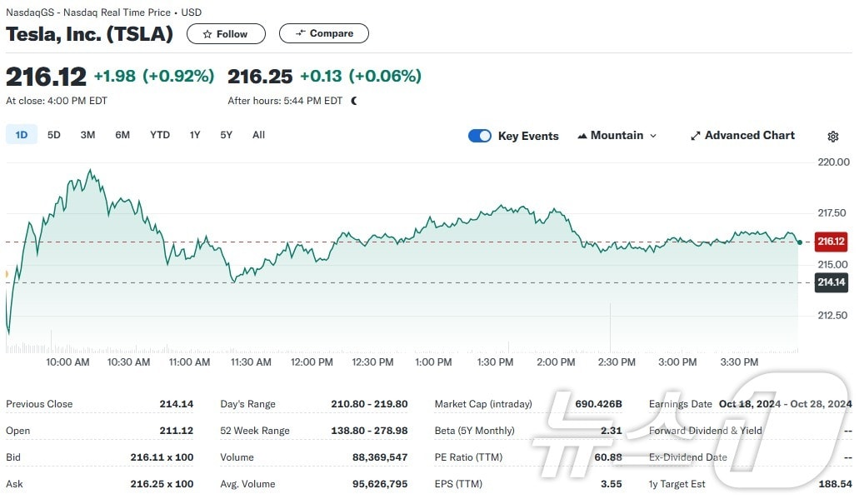Toggle Key Events off
This screenshot has height=504, width=864.
click(x=480, y=135)
